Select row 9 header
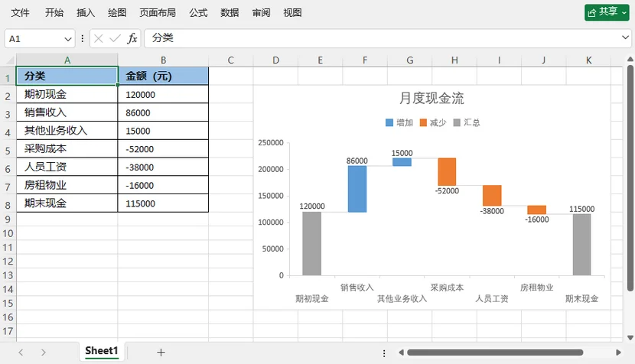The height and width of the screenshot is (364, 635). [8, 219]
